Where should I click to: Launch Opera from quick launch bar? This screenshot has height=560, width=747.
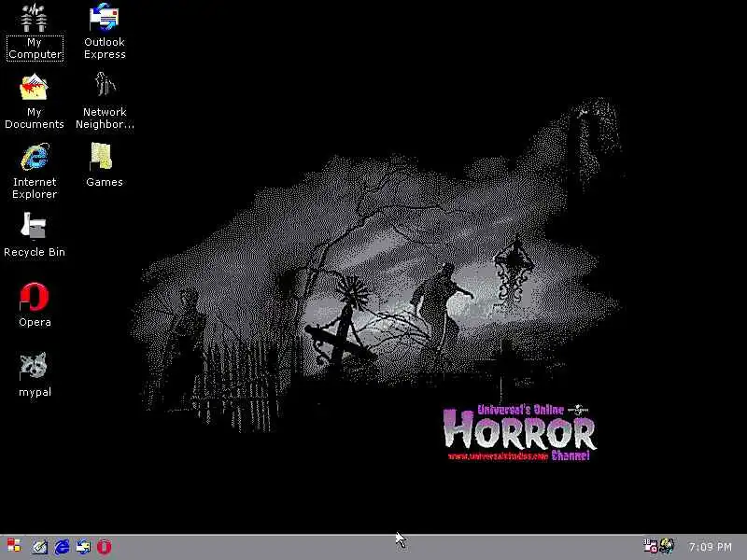point(105,547)
